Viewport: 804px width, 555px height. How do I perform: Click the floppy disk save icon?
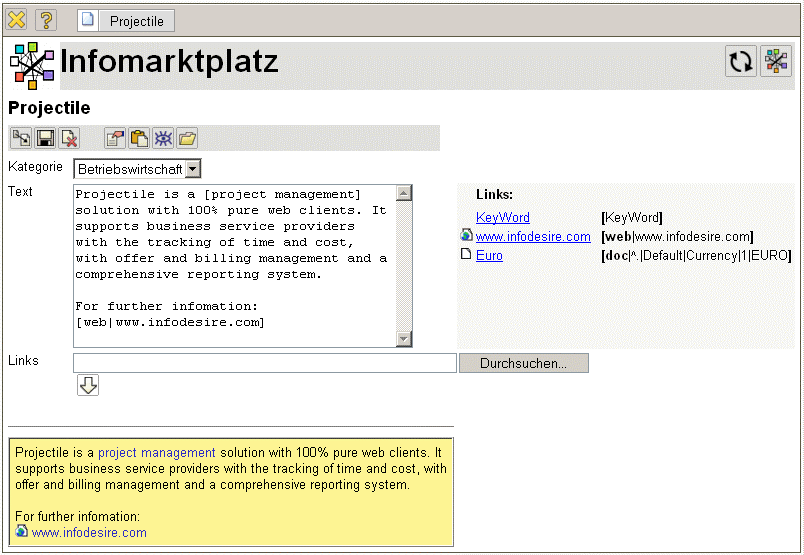click(45, 139)
